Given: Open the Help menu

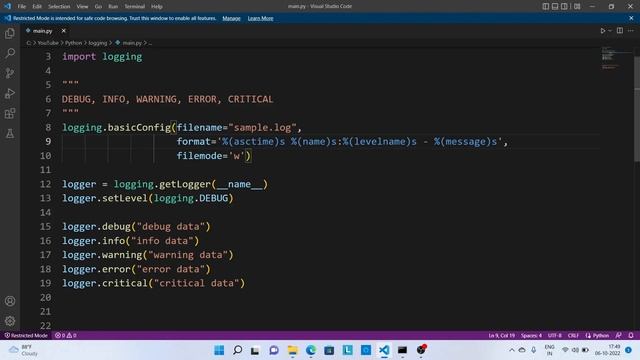Looking at the screenshot, I should click(157, 7).
